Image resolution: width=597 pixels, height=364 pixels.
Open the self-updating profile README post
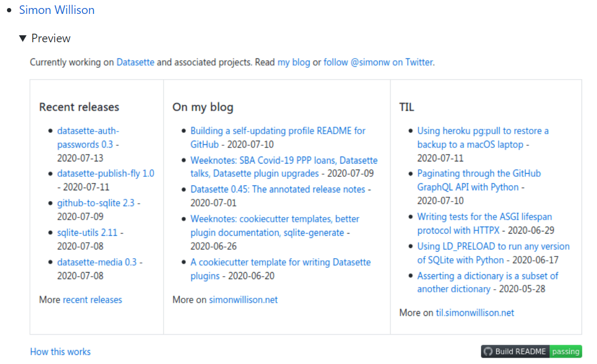(x=278, y=130)
